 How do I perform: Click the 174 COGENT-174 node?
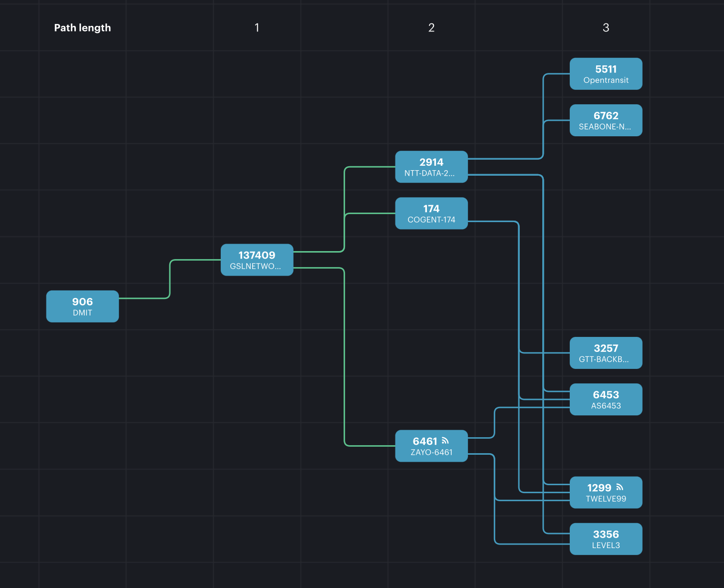tap(431, 213)
